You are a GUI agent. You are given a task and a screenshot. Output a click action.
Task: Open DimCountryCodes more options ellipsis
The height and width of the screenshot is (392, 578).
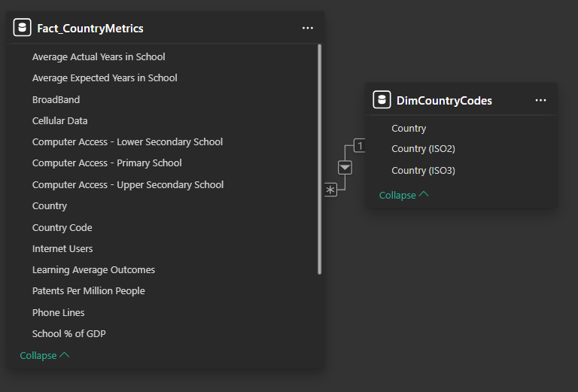540,100
